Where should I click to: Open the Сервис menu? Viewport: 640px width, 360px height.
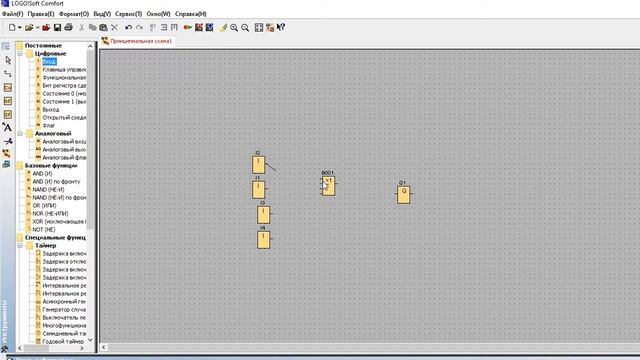pyautogui.click(x=129, y=14)
